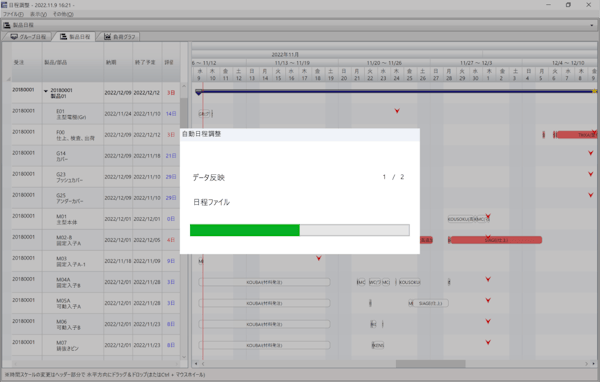Select the M01 主型本体 row
600x382 pixels.
[96, 219]
